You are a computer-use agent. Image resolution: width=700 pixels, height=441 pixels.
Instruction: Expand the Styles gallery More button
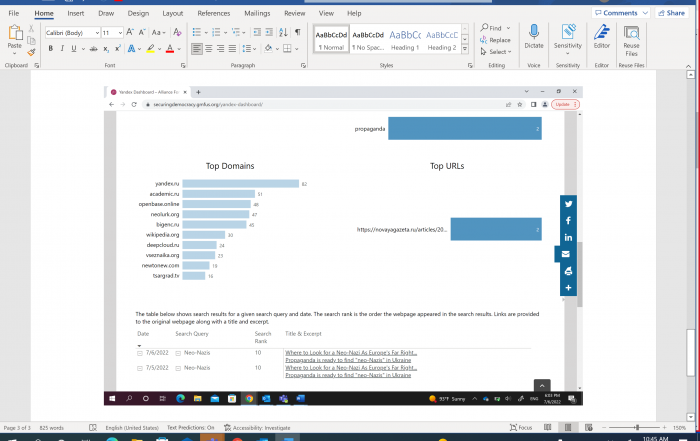[x=465, y=49]
